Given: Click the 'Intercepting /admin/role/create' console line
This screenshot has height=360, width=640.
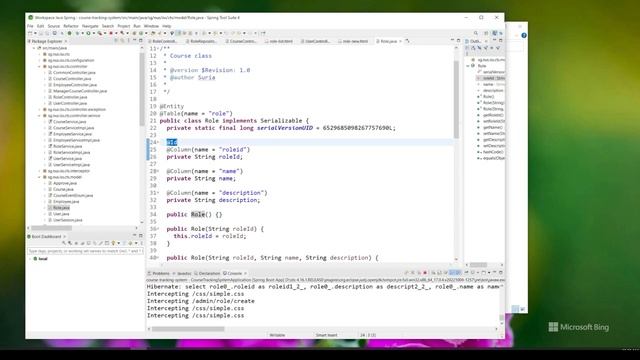Looking at the screenshot, I should coord(200,301).
